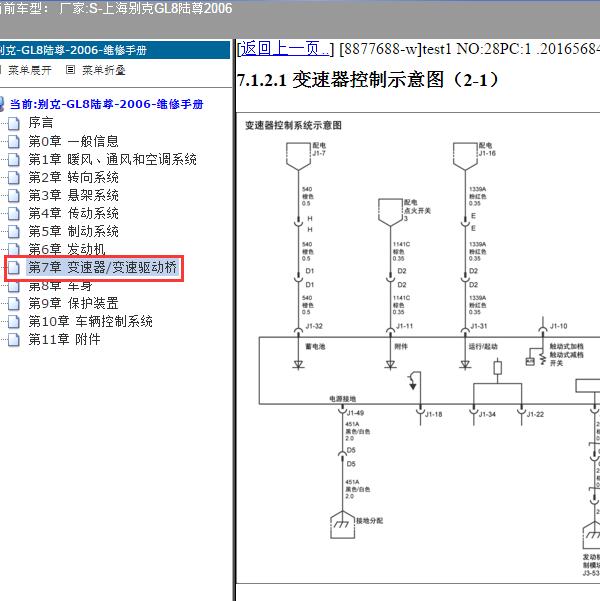600x601 pixels.
Task: Click the J1-10 connector label
Action: coord(559,326)
